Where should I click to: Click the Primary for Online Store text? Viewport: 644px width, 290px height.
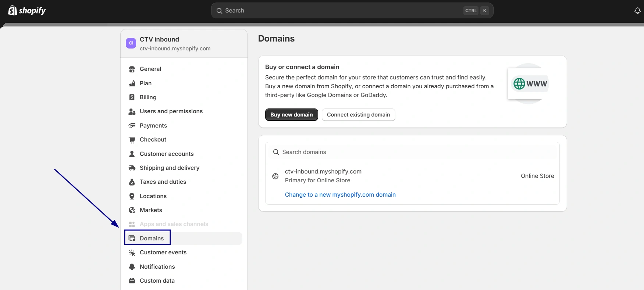(317, 180)
